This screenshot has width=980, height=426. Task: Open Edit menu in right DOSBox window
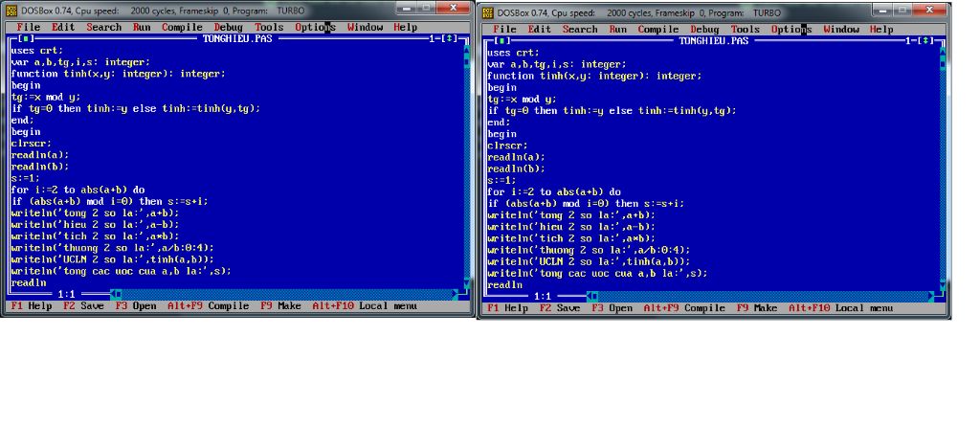point(540,30)
